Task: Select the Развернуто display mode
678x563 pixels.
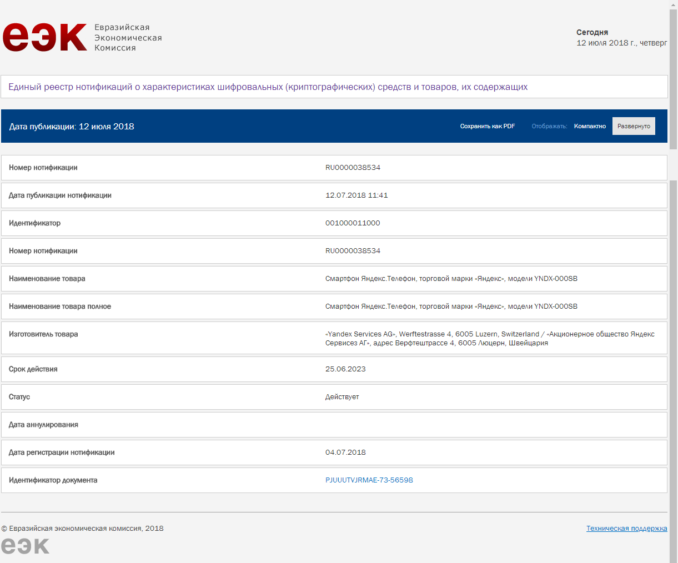Action: 633,126
